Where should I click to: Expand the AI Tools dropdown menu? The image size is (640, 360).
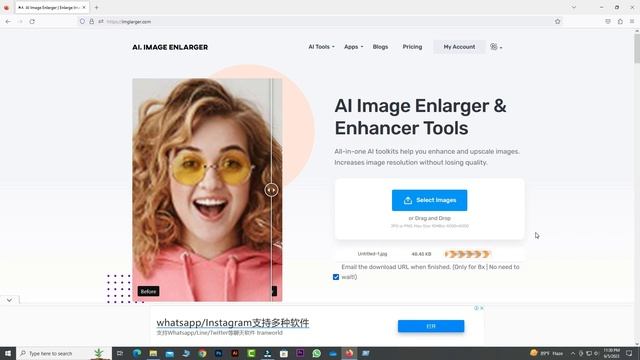[x=321, y=47]
